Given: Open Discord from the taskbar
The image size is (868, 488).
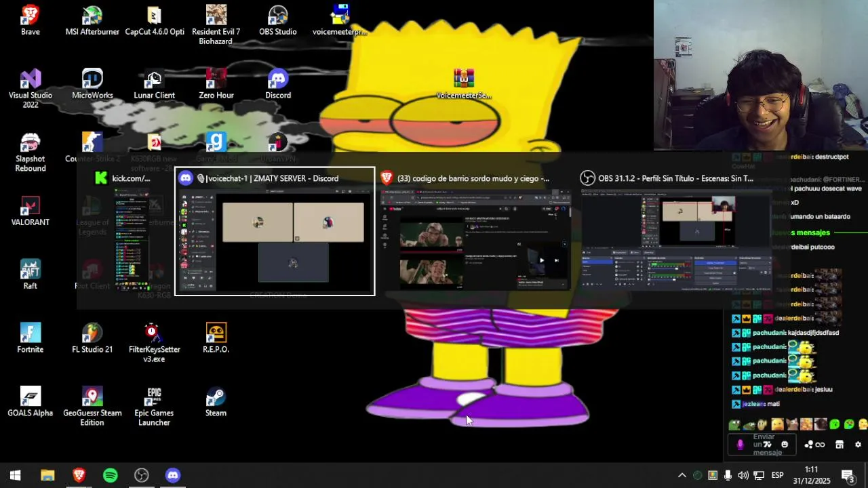Looking at the screenshot, I should pyautogui.click(x=173, y=475).
